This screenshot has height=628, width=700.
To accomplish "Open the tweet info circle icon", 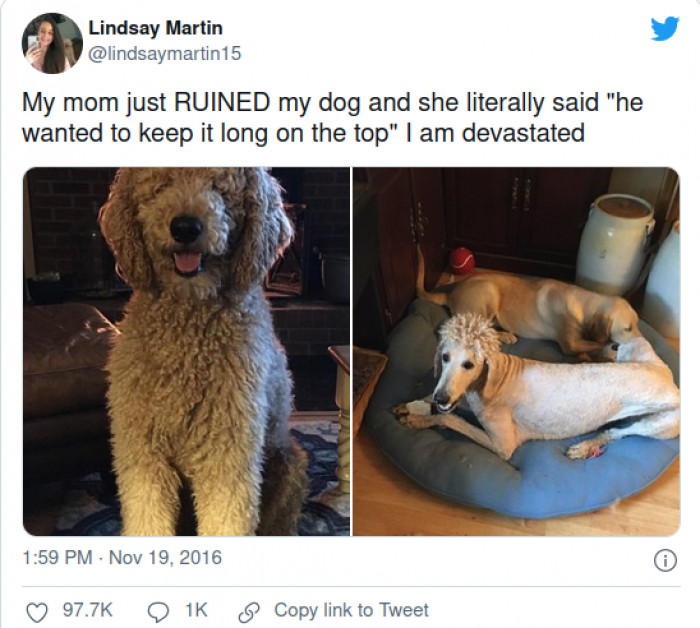I will (x=665, y=560).
